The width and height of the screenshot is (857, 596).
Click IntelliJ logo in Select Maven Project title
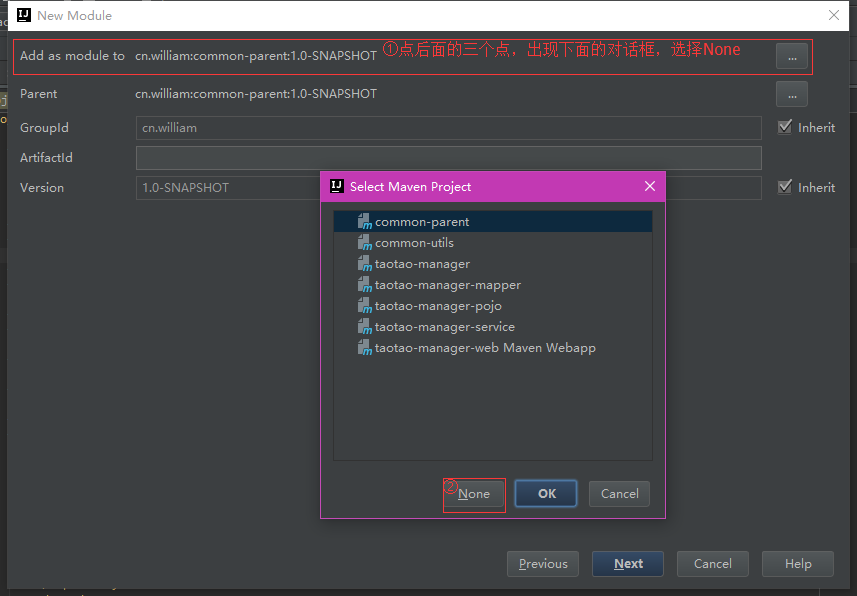[337, 186]
